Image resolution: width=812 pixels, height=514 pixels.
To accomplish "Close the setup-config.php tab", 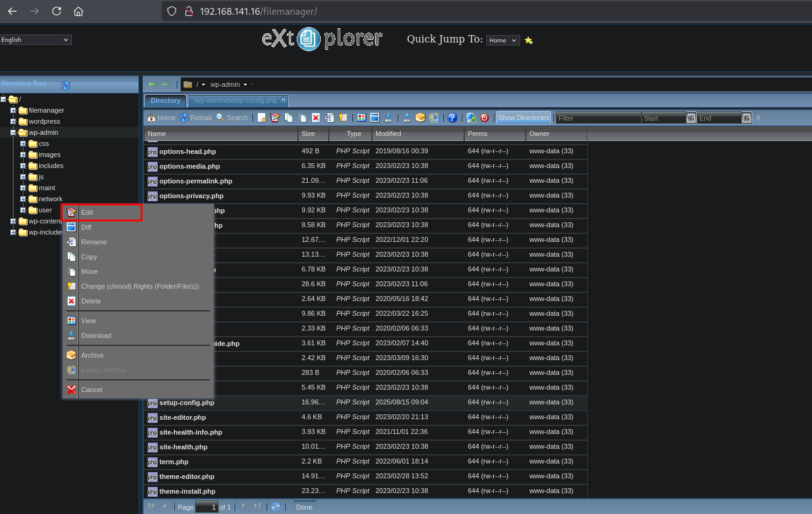I will coord(283,100).
